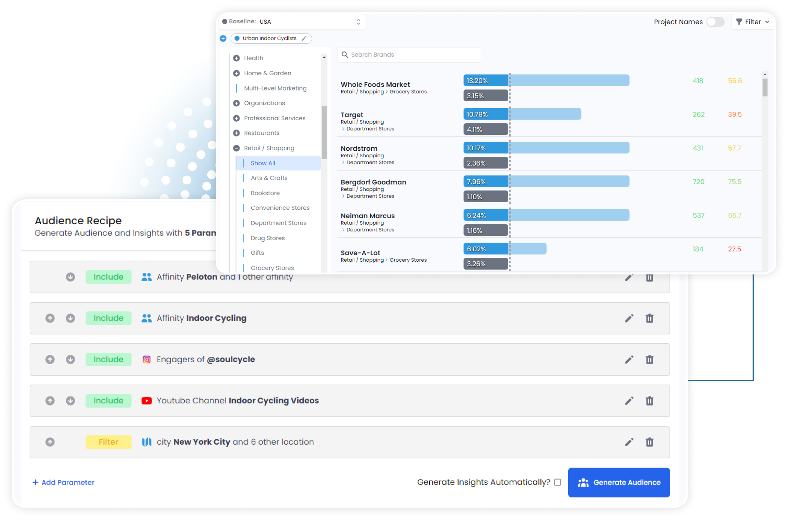This screenshot has width=799, height=532.
Task: Check Generate Insights Automatically checkbox
Action: [x=557, y=482]
